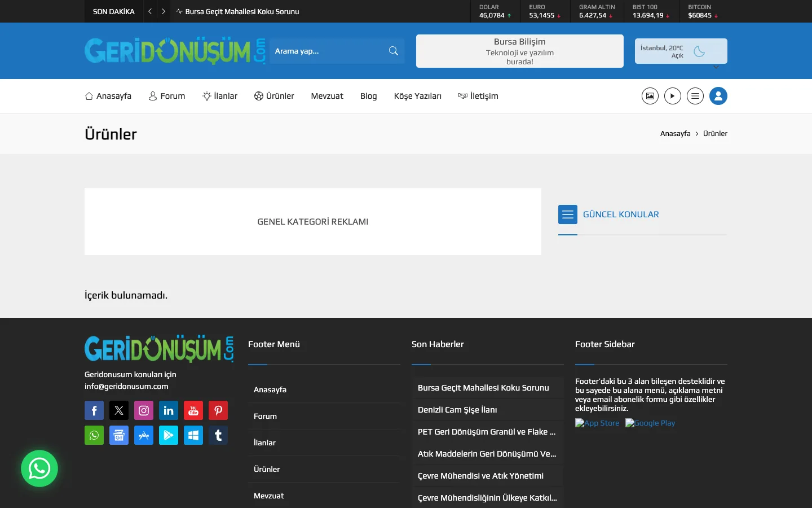
Task: Click the green WhatsApp square footer icon
Action: 94,435
